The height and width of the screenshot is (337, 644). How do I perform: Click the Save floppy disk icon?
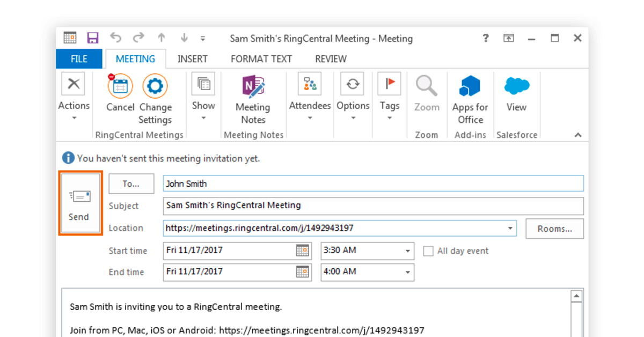click(x=93, y=38)
